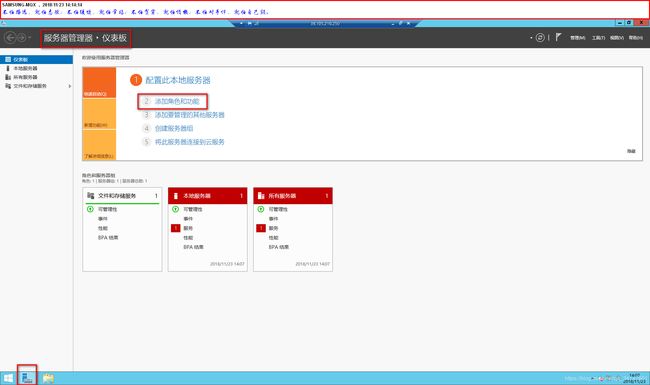Open the red 本地服务器 tile header

point(208,196)
